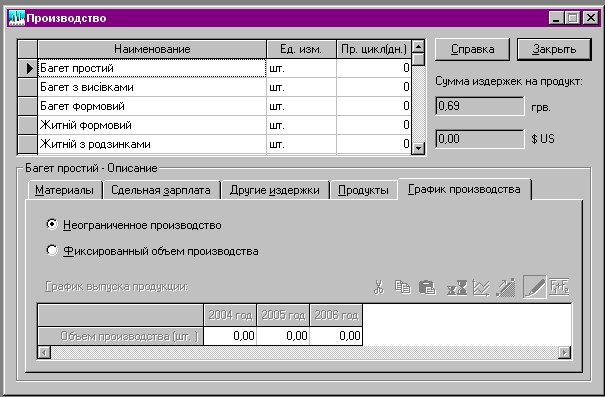This screenshot has height=397, width=605.
Task: Click the 2005 год column header
Action: click(x=283, y=316)
